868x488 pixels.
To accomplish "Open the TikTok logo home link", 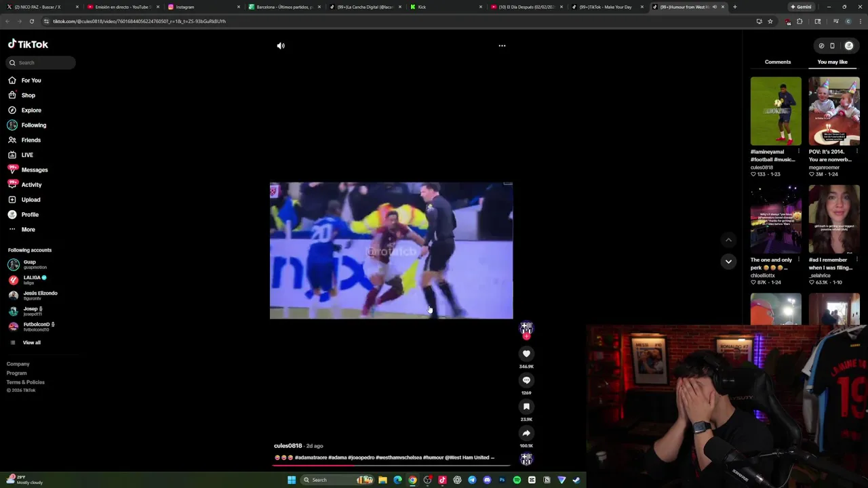I will click(x=28, y=44).
